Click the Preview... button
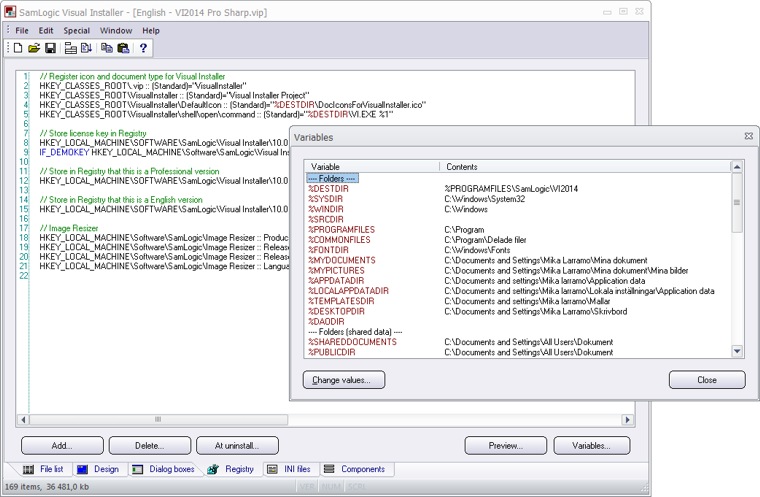 (x=506, y=446)
